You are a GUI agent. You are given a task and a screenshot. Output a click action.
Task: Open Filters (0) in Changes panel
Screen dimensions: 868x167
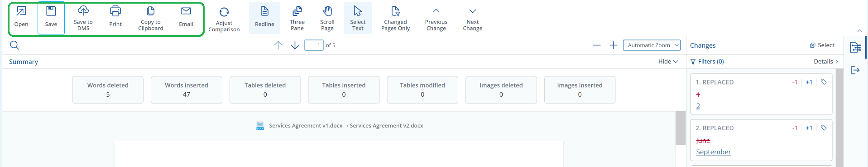(707, 61)
